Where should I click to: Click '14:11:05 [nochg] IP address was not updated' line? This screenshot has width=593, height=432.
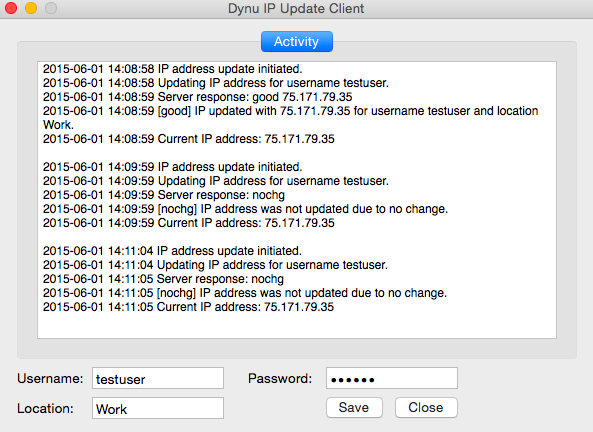[x=245, y=293]
